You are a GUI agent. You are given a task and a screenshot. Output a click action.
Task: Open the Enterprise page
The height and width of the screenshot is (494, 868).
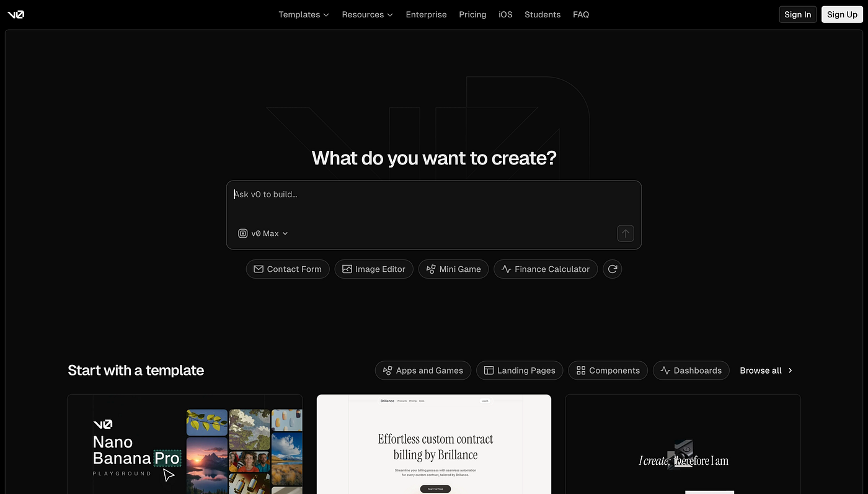[x=426, y=14]
